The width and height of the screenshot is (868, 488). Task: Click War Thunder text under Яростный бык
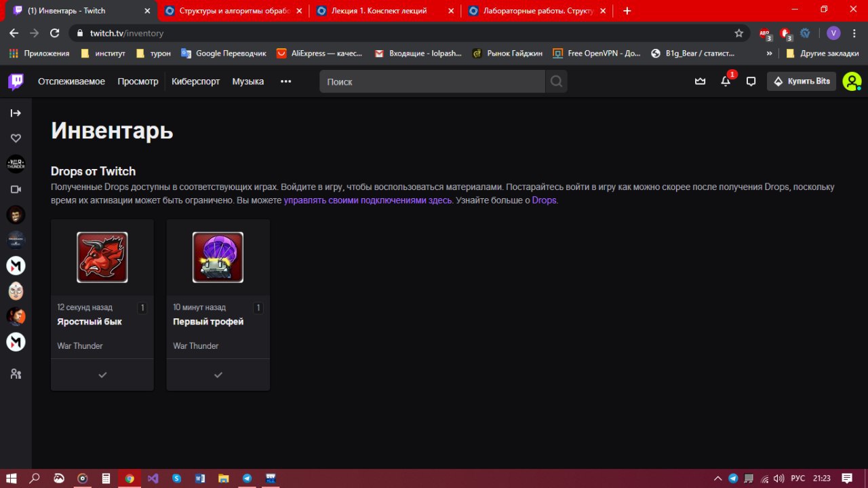coord(80,346)
